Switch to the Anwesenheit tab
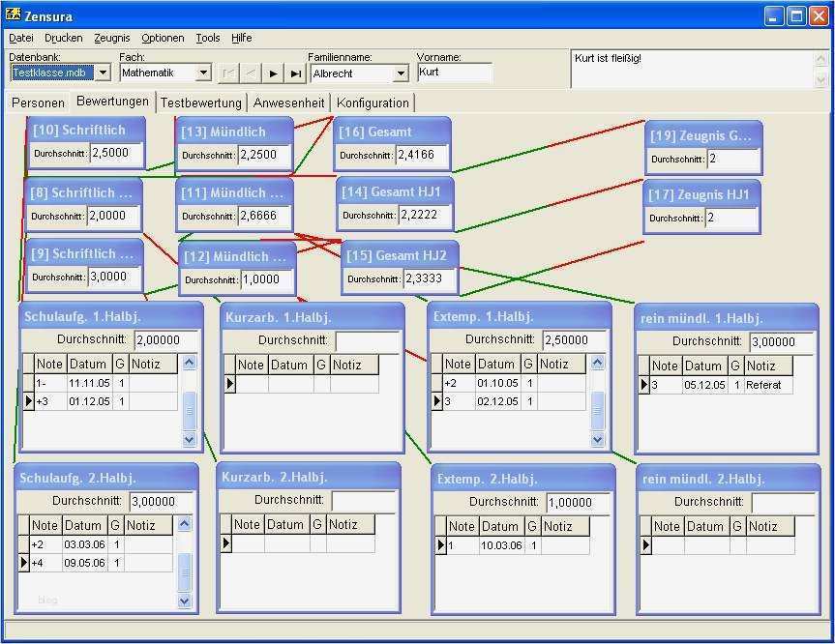 tap(288, 102)
